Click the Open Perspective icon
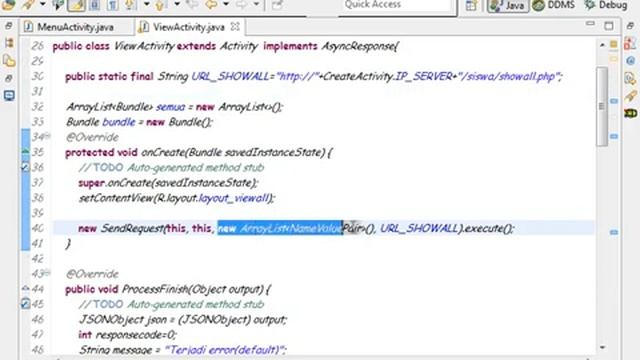Viewport: 640px width, 360px height. 471,6
